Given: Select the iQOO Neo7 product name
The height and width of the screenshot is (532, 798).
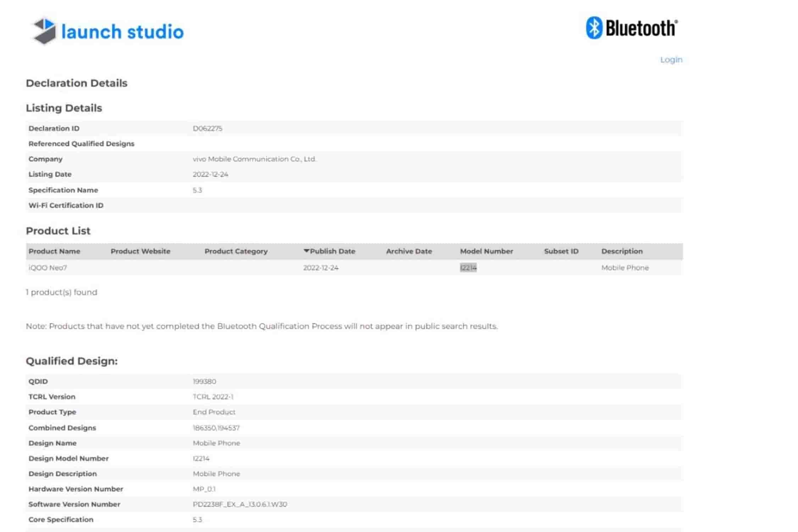Looking at the screenshot, I should tap(47, 268).
